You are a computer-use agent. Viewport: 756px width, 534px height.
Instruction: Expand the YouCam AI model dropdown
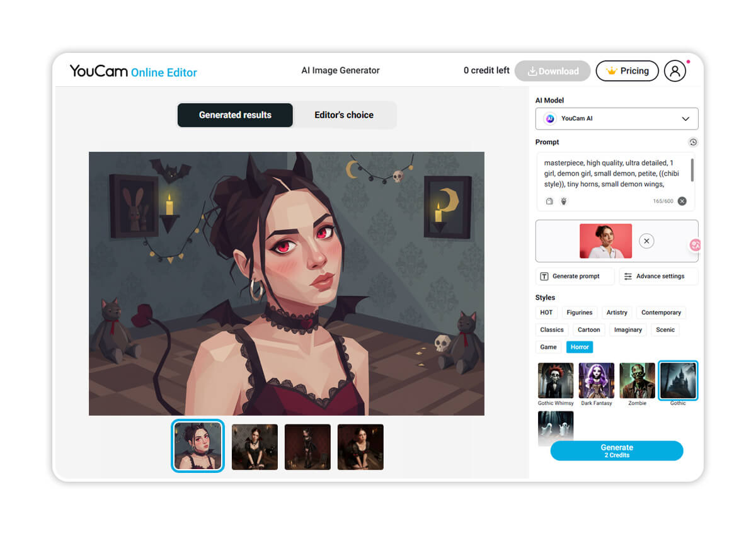[x=617, y=118]
